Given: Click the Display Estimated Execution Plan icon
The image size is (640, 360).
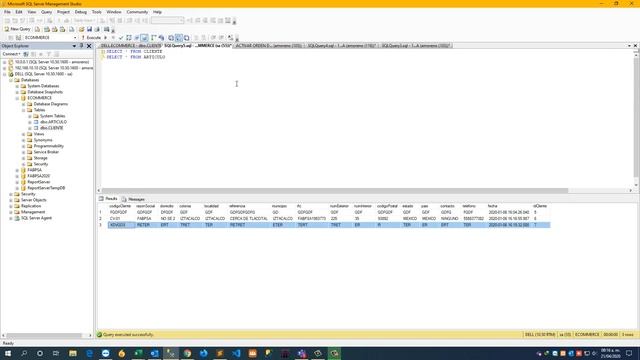Looking at the screenshot, I should 129,38.
